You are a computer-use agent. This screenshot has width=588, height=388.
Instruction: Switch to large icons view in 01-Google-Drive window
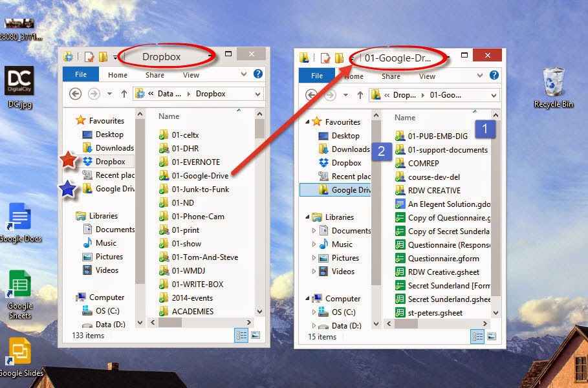tap(491, 337)
